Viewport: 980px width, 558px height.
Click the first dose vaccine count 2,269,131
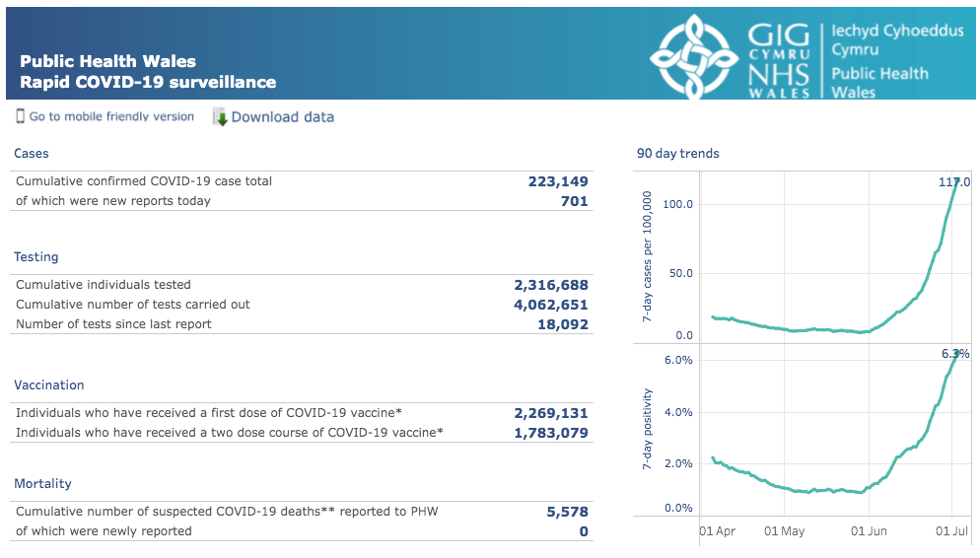[551, 413]
